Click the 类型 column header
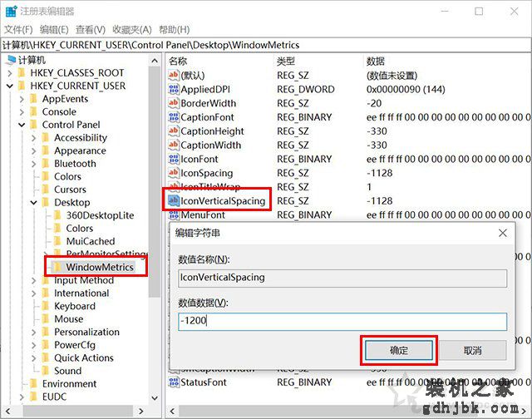This screenshot has height=419, width=532. (286, 61)
